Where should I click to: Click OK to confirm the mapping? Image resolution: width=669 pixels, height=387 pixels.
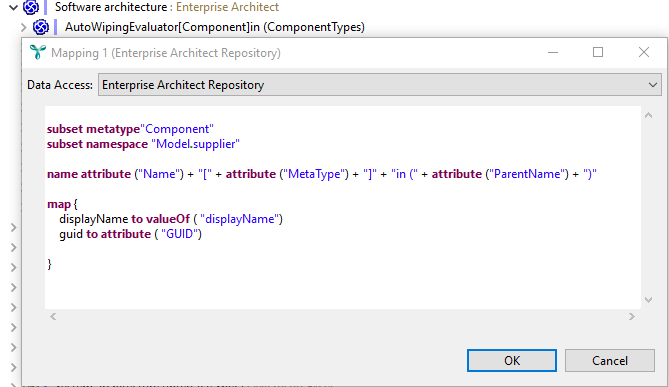pyautogui.click(x=512, y=361)
